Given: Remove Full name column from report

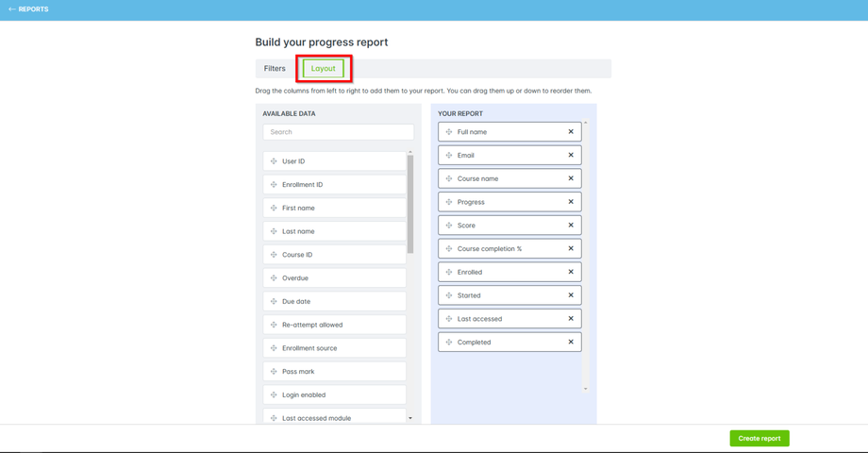Looking at the screenshot, I should click(571, 132).
